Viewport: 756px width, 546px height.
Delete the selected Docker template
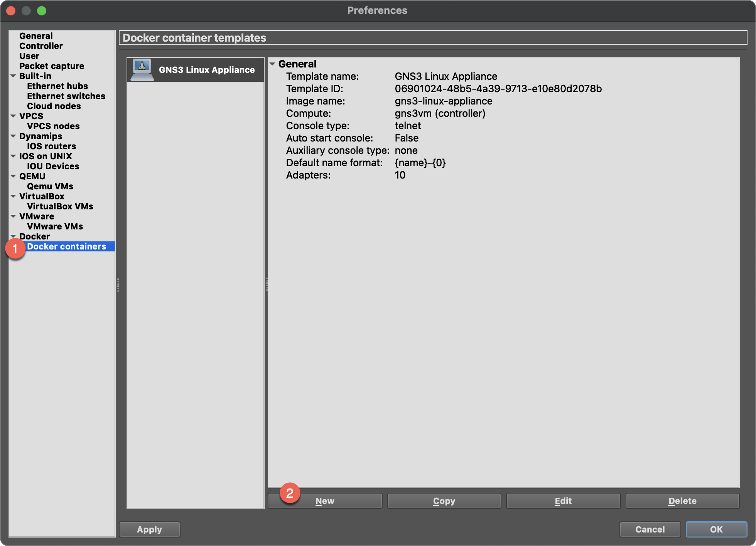[x=682, y=501]
